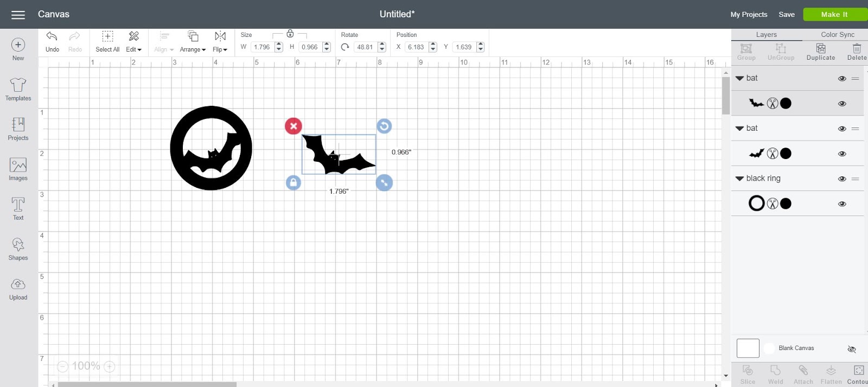This screenshot has width=868, height=387.
Task: Save the project
Action: [787, 15]
